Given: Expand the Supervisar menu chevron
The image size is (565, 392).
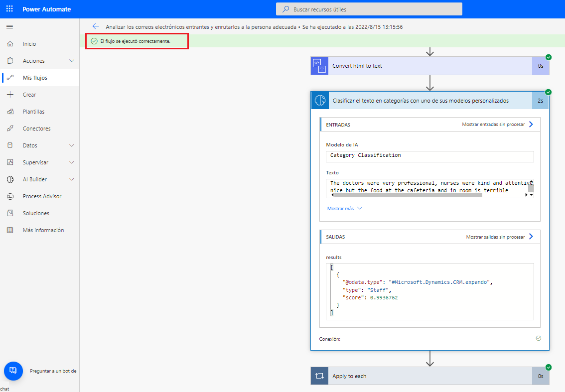Looking at the screenshot, I should click(72, 162).
